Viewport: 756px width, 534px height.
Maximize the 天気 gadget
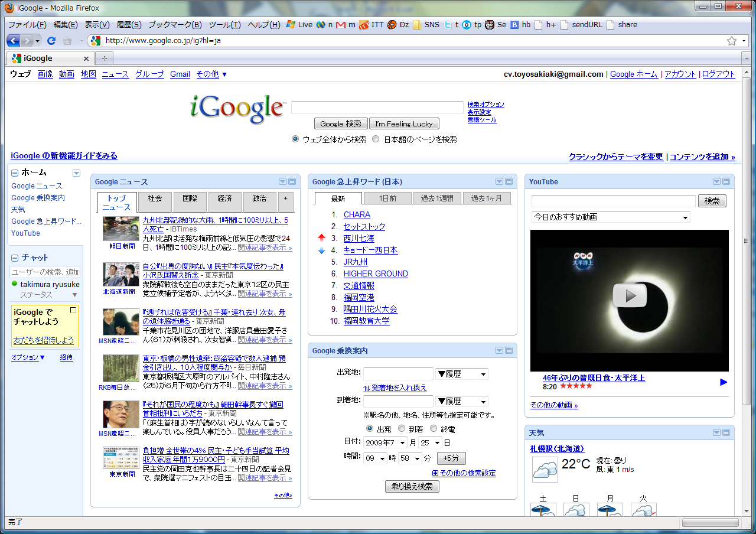726,433
